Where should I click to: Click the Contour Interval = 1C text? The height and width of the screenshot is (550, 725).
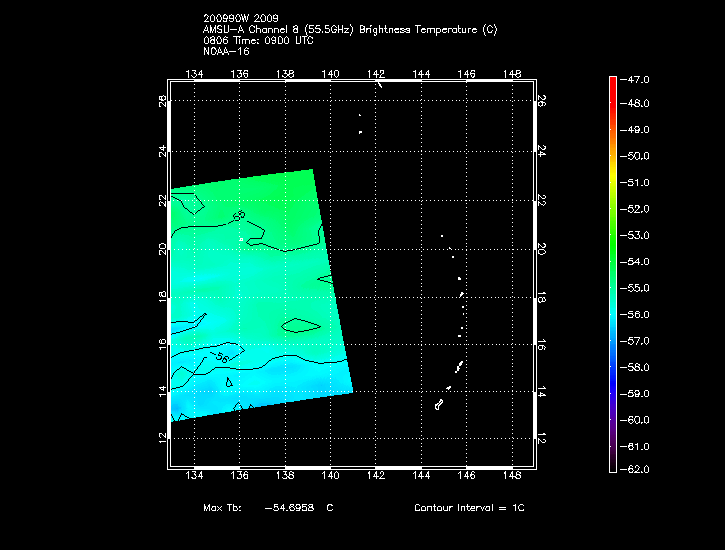click(468, 508)
